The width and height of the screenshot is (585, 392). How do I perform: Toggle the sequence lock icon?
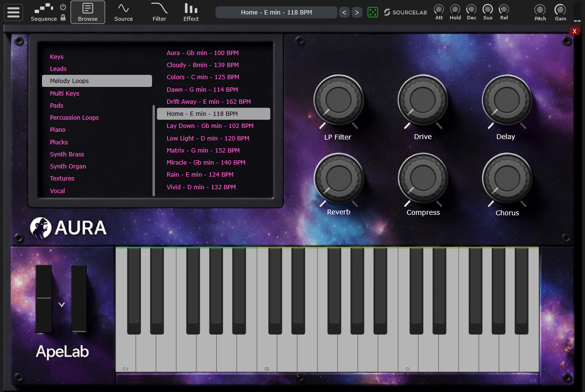pos(63,18)
